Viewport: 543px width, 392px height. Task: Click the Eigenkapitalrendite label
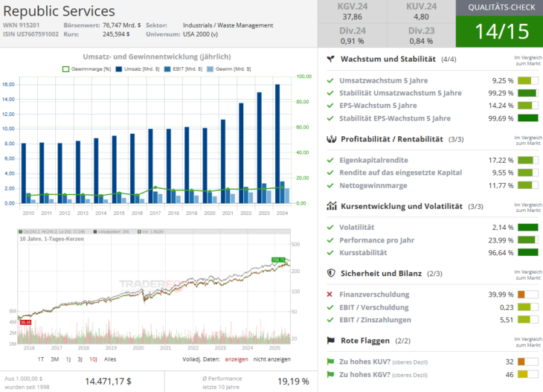click(x=373, y=161)
